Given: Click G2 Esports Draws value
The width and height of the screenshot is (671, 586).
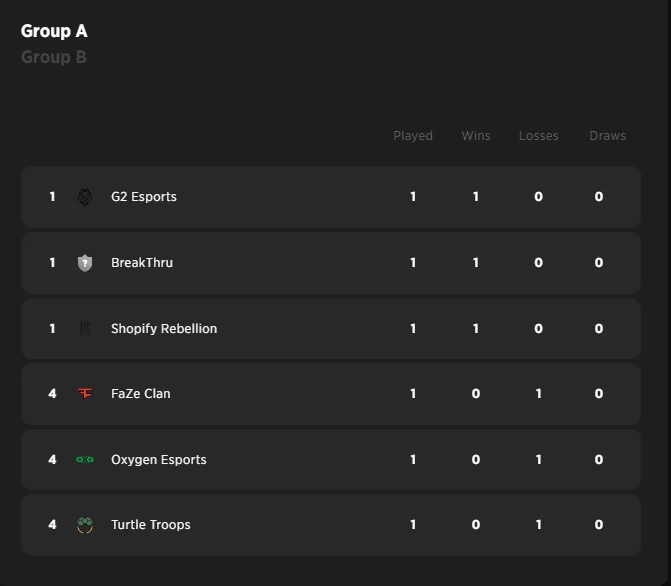Looking at the screenshot, I should click(599, 196).
